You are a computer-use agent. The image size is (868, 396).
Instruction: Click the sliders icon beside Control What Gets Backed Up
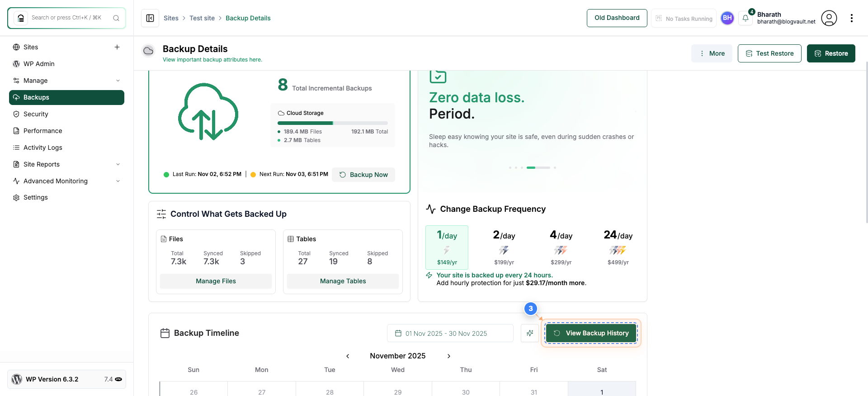tap(161, 214)
